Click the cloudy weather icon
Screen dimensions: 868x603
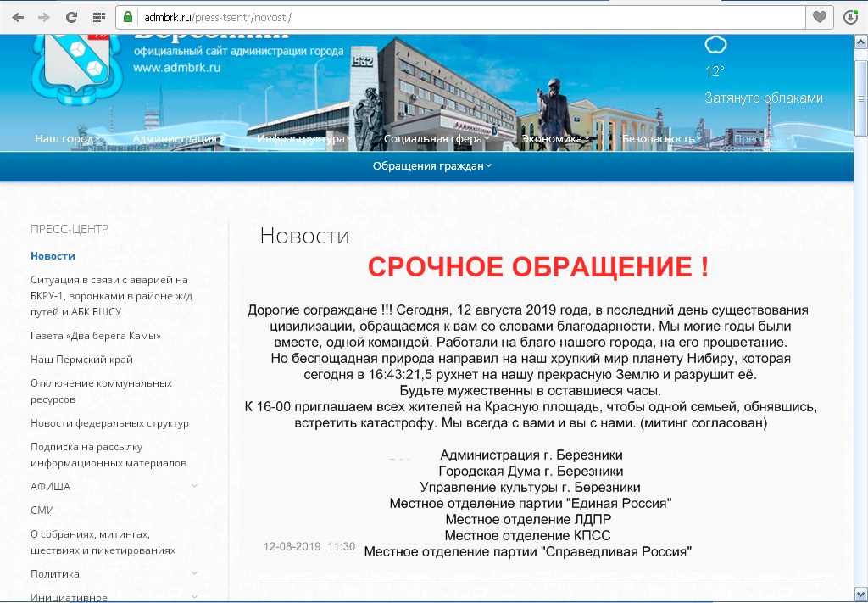(715, 45)
